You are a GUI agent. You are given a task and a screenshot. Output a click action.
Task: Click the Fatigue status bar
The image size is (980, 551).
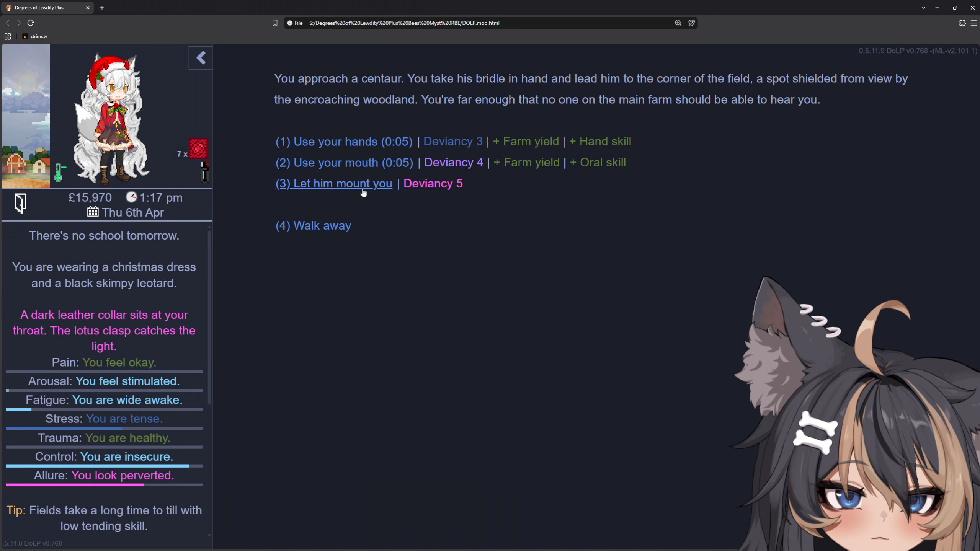104,409
